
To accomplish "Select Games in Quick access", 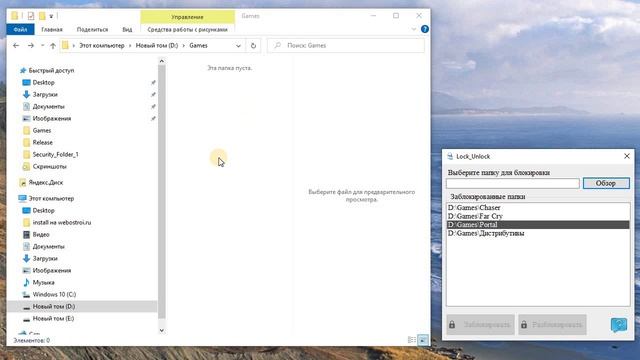I will (x=42, y=131).
